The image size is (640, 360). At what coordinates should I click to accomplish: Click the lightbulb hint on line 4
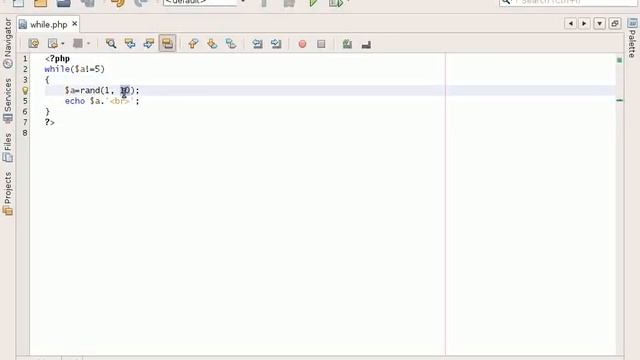(x=25, y=90)
